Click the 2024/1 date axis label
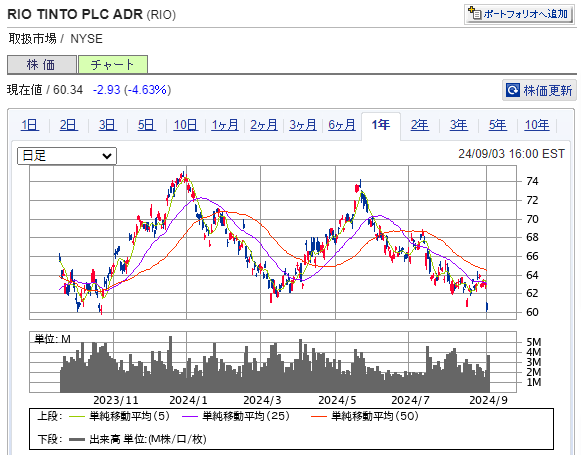The width and height of the screenshot is (581, 455). (188, 401)
